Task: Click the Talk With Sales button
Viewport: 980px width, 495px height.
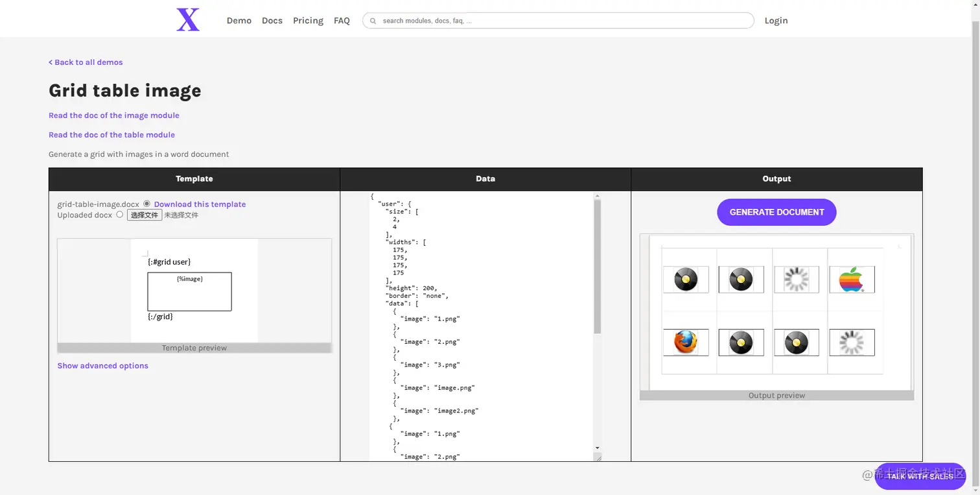Action: pos(920,476)
